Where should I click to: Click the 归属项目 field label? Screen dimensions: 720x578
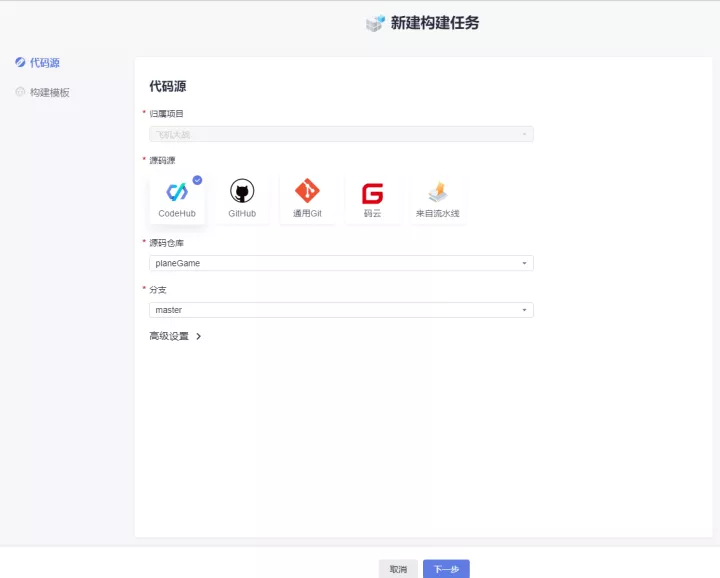pos(166,113)
